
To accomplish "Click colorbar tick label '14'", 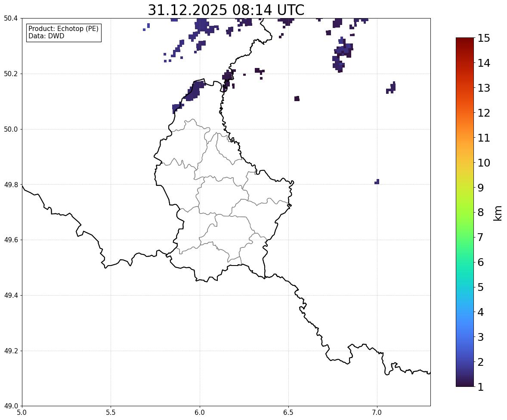I will click(484, 63).
